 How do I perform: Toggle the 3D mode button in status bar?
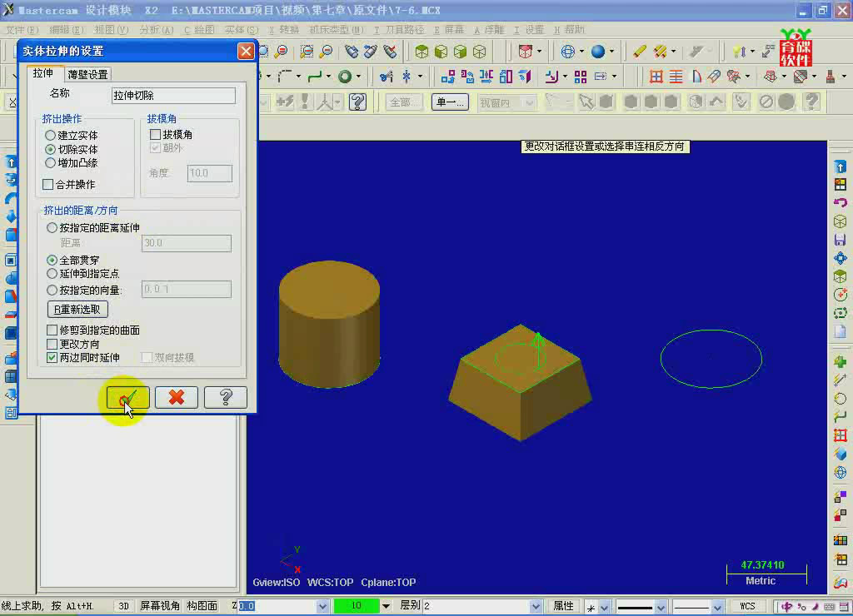[x=123, y=606]
